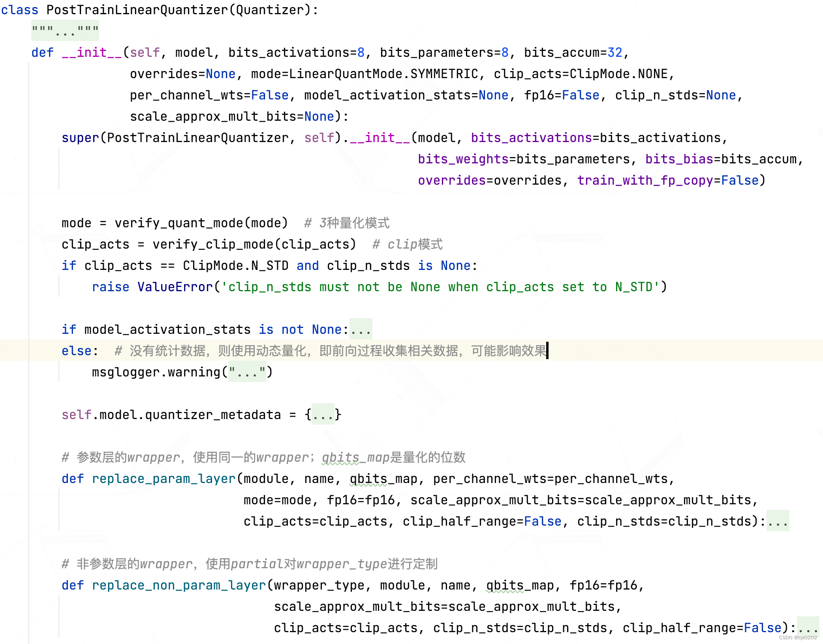Image resolution: width=823 pixels, height=644 pixels.
Task: Click the verify_quant_mode function call
Action: (x=179, y=223)
